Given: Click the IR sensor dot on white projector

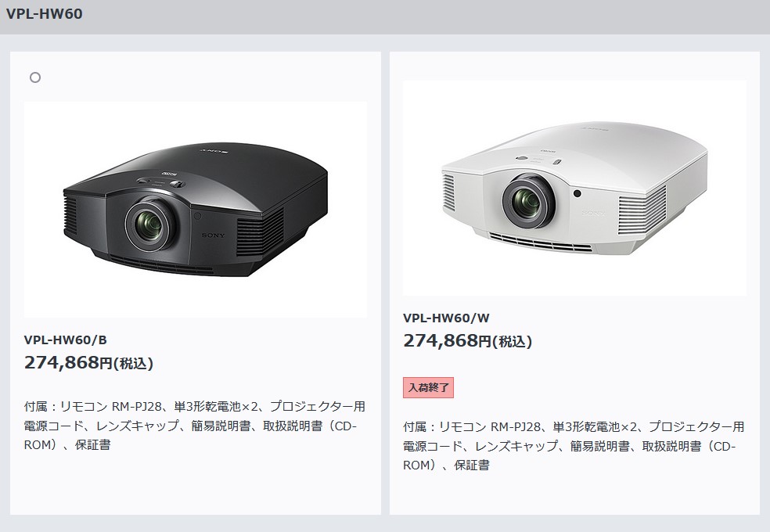Looking at the screenshot, I should pyautogui.click(x=577, y=194).
